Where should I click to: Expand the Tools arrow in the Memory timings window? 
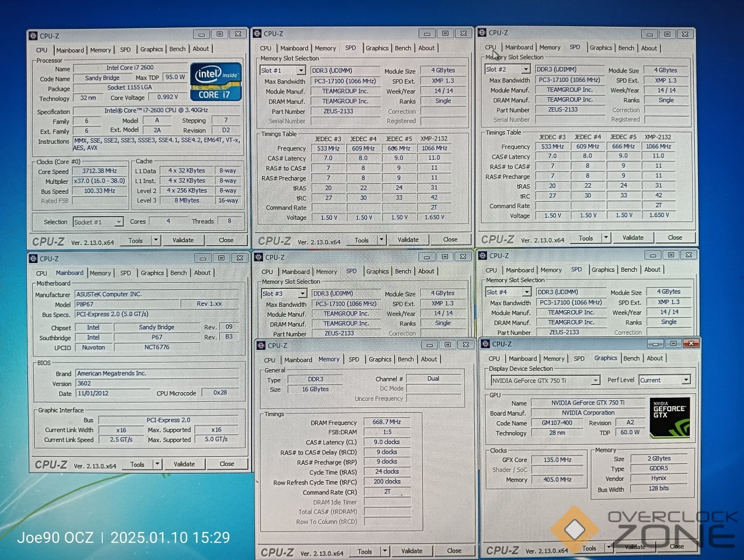coord(385,551)
